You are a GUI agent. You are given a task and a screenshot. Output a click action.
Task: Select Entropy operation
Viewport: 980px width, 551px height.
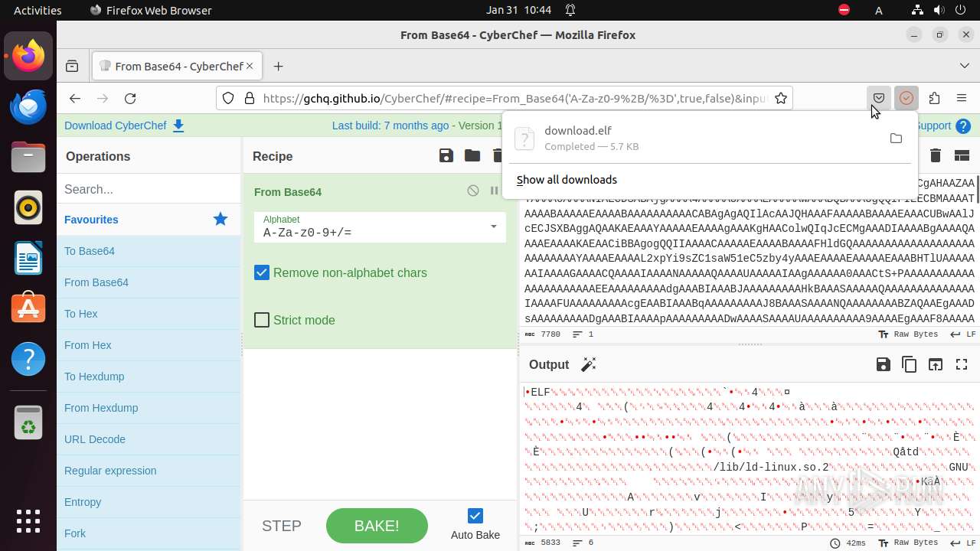(x=149, y=502)
